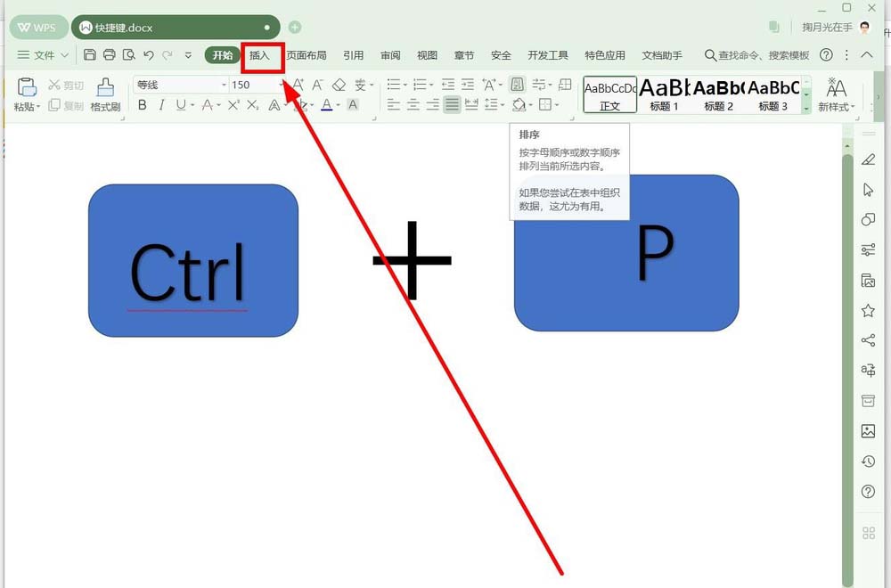Click the Clear Formatting eraser icon

click(x=339, y=85)
